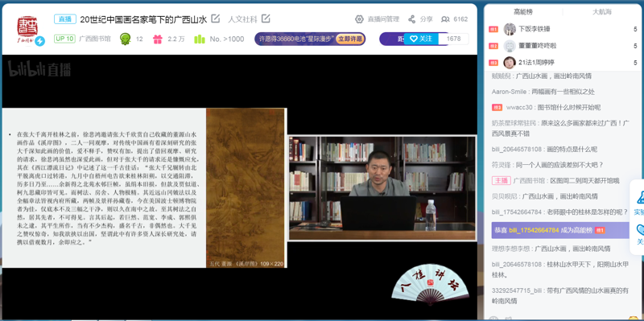Viewport: 644px width, 321px height.
Task: Click 21法1周婷婷 ranking row name
Action: click(536, 63)
